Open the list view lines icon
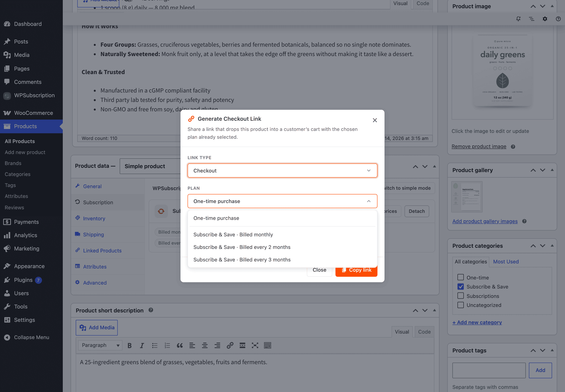The height and width of the screenshot is (392, 565). tap(532, 19)
